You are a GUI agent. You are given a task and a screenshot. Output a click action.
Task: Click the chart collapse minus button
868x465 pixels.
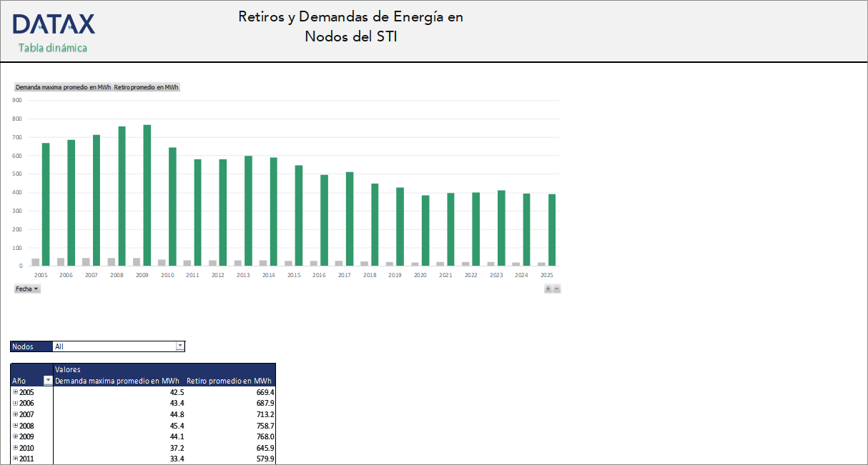coord(557,289)
